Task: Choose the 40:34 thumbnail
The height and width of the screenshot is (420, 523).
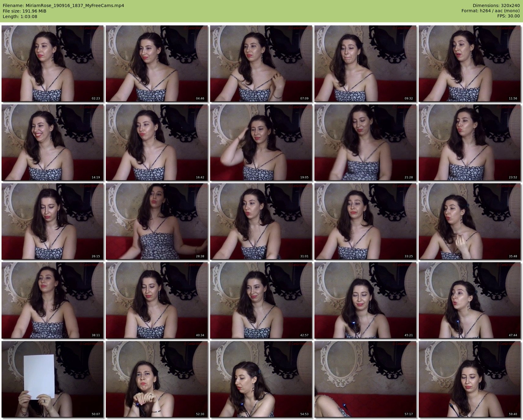Action: tap(157, 300)
